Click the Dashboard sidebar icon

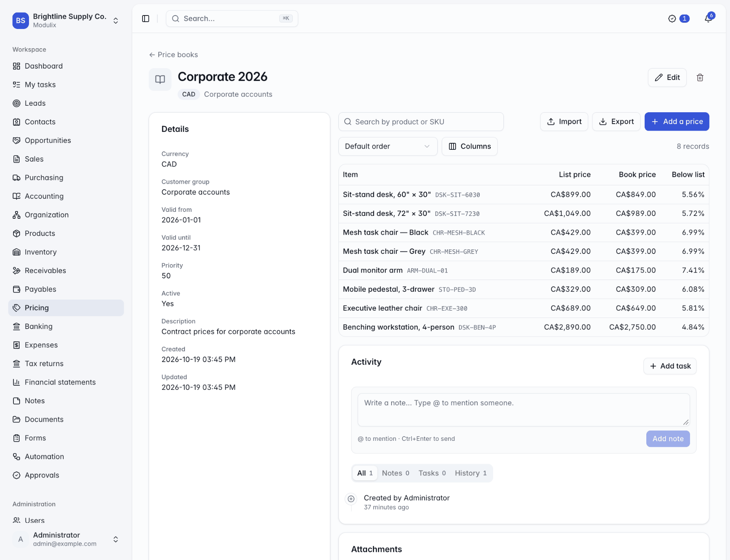click(x=16, y=66)
